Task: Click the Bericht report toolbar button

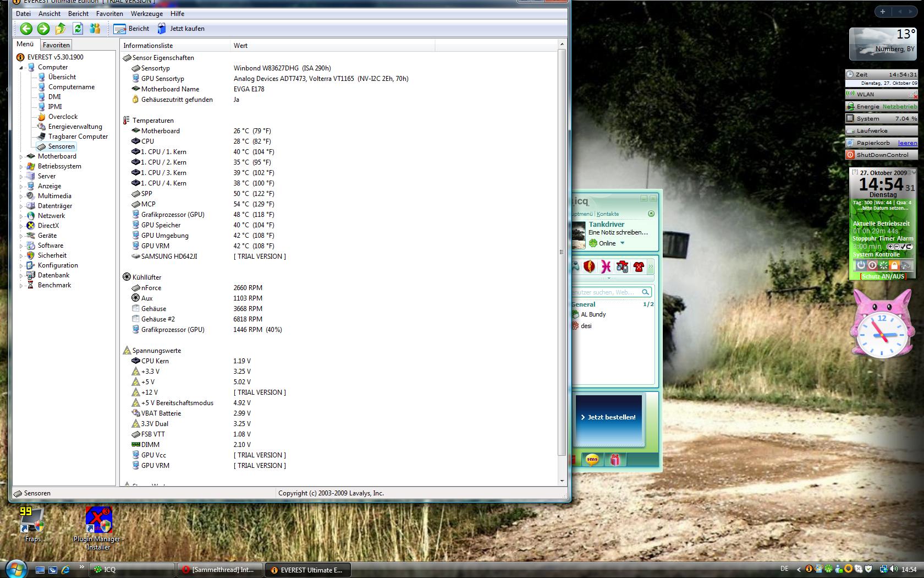Action: (x=131, y=29)
